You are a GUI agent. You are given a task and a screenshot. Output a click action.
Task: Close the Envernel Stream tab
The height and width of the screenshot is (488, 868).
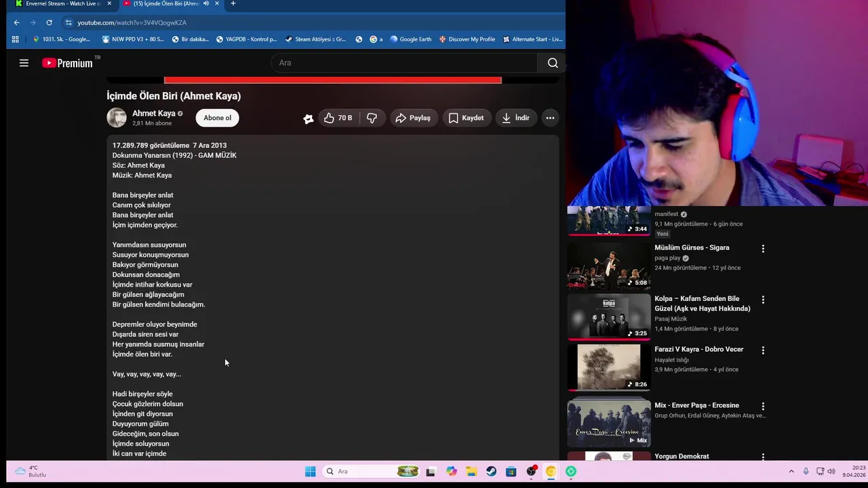109,3
